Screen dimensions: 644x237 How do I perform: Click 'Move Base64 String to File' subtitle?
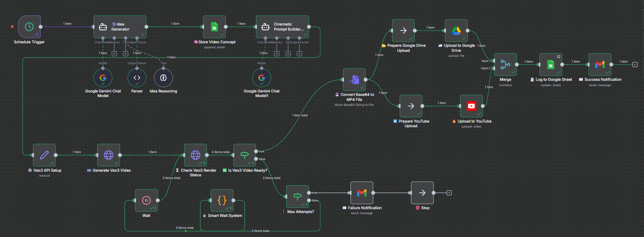tap(354, 105)
